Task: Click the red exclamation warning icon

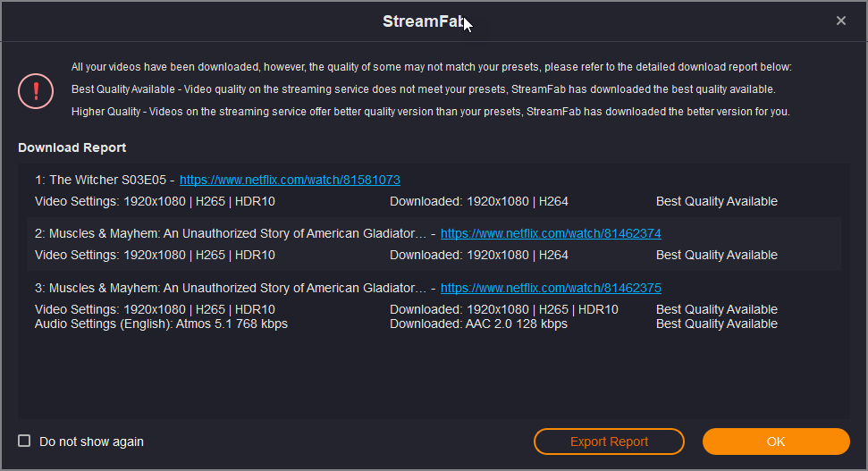Action: 35,89
